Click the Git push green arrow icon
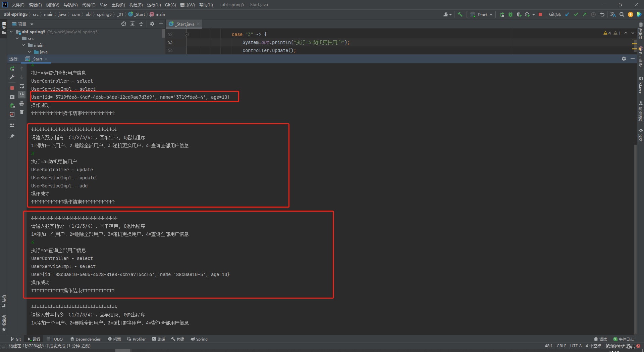 coord(585,14)
